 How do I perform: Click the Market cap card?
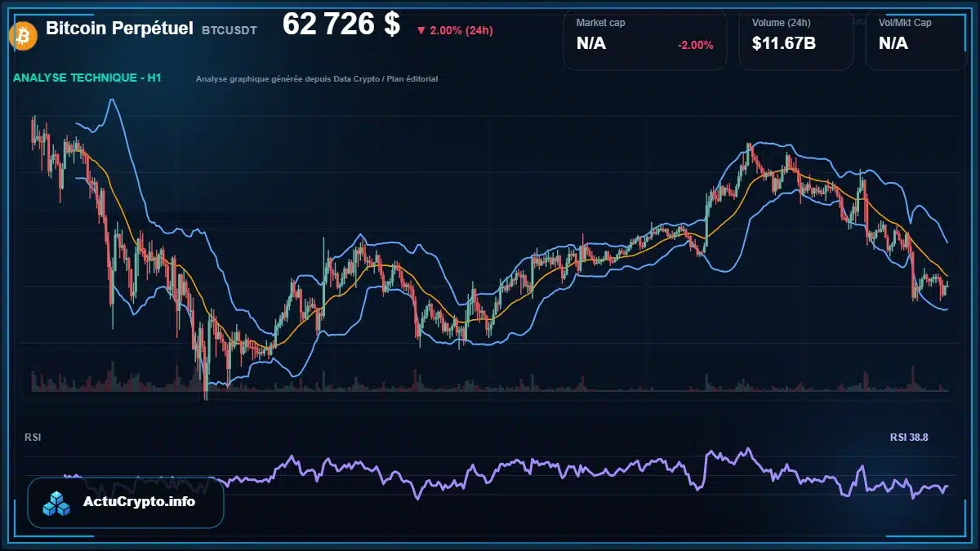click(x=645, y=39)
